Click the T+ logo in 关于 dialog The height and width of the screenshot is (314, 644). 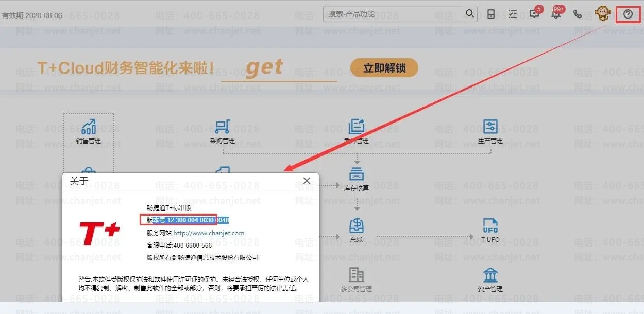pos(99,234)
